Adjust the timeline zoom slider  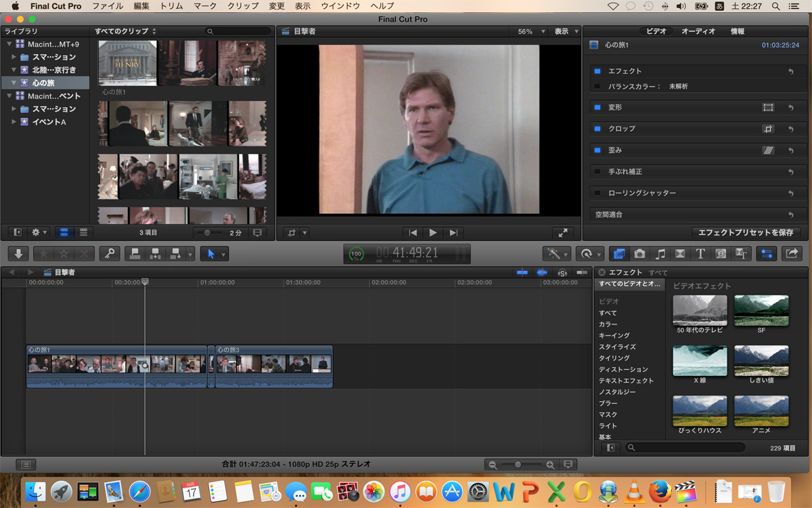click(x=518, y=465)
